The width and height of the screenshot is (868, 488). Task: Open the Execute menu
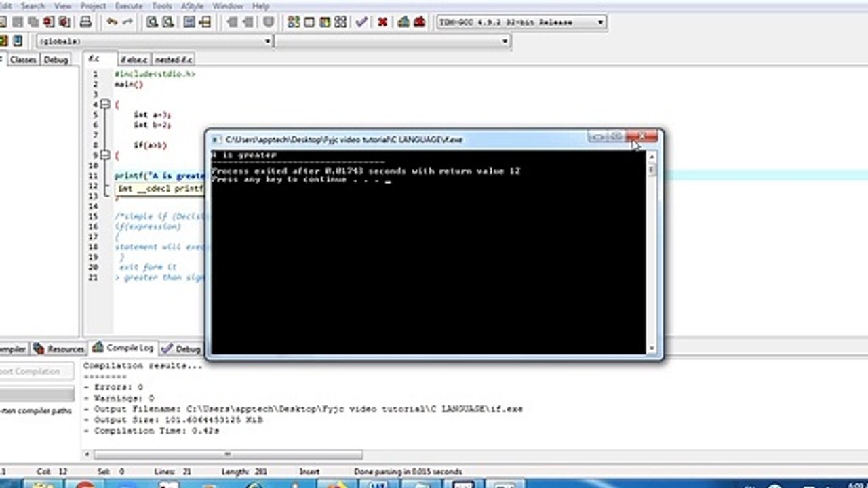point(129,6)
